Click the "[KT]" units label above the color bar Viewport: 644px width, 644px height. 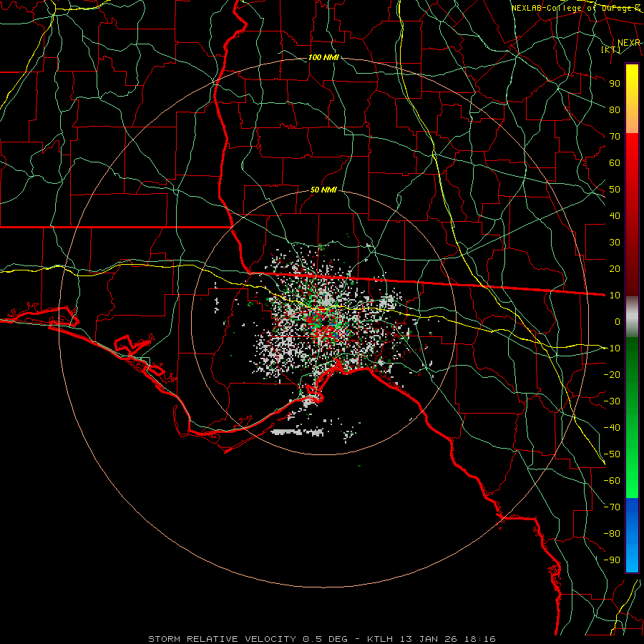tap(611, 49)
